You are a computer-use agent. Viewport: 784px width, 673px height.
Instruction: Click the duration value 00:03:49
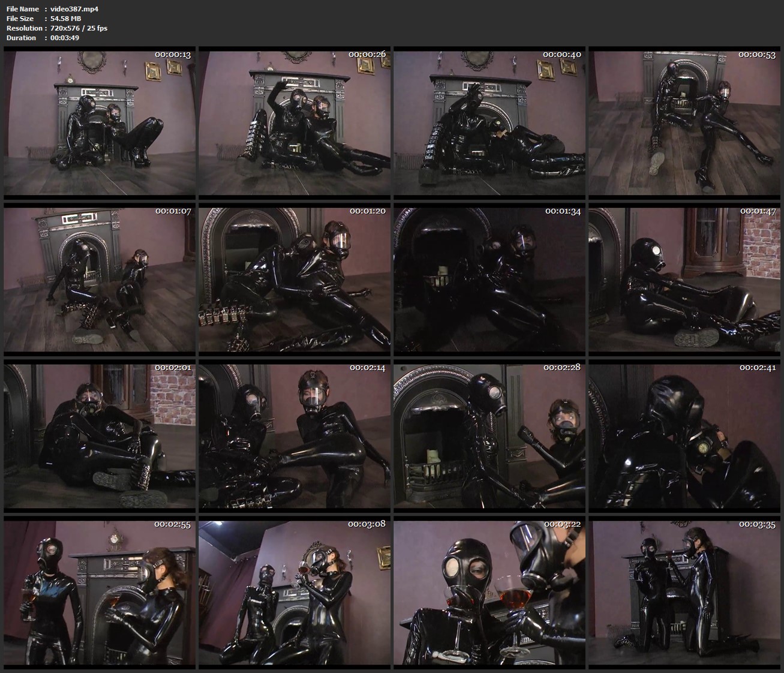(65, 38)
